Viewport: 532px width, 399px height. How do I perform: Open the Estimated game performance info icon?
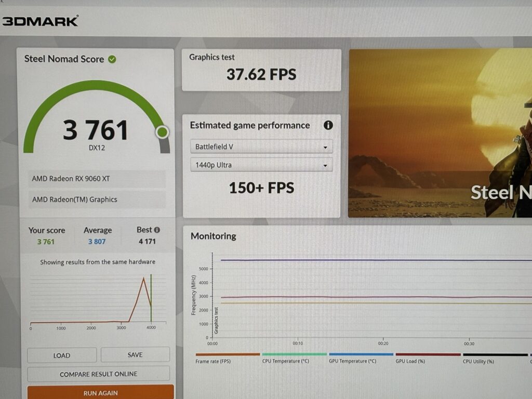(328, 125)
